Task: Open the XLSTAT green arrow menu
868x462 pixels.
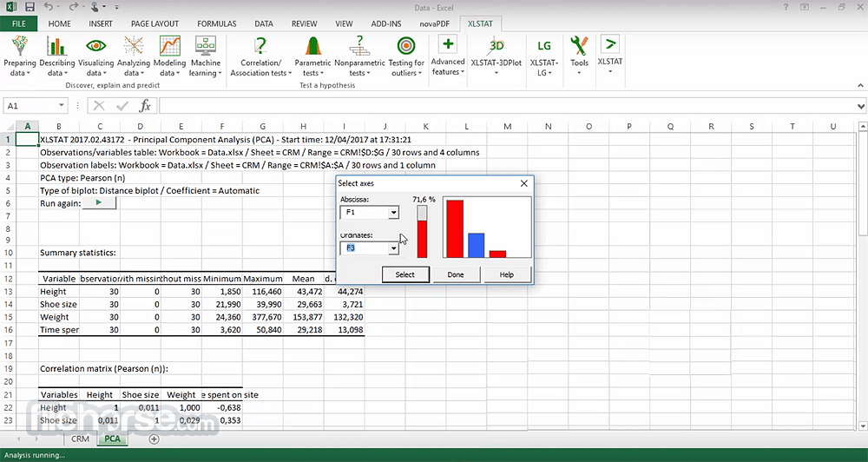Action: tap(610, 56)
